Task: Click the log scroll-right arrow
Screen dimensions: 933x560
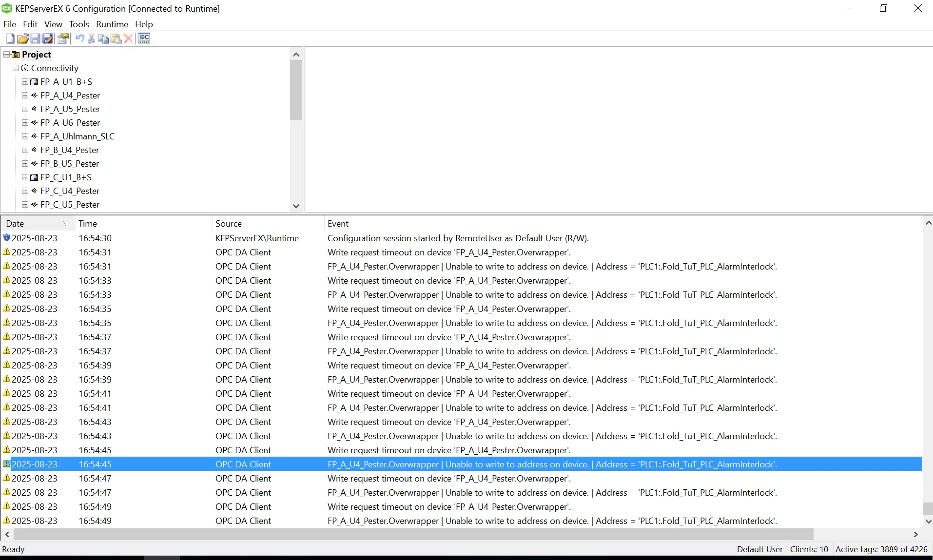Action: (915, 535)
